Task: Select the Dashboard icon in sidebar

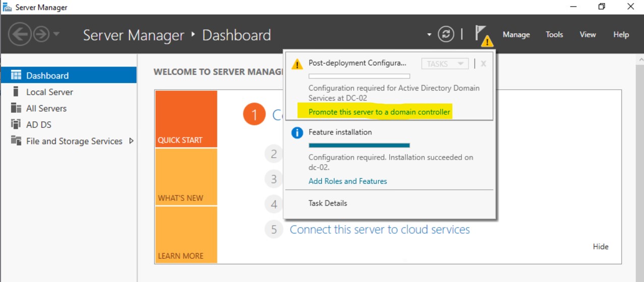Action: pos(16,76)
